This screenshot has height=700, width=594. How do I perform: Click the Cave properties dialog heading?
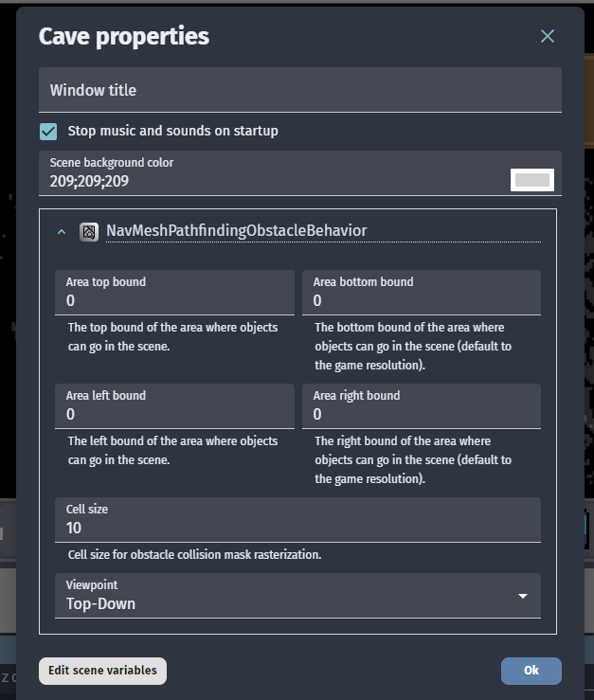tap(124, 37)
